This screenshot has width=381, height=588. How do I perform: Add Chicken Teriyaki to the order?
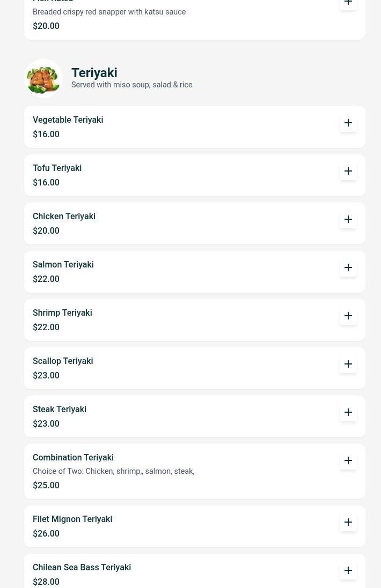point(348,219)
